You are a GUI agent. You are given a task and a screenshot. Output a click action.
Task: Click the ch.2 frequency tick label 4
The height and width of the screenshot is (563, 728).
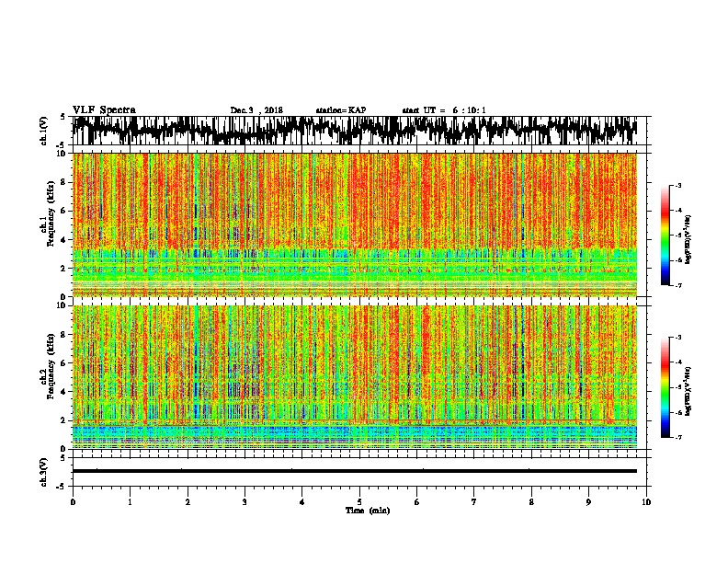[64, 392]
